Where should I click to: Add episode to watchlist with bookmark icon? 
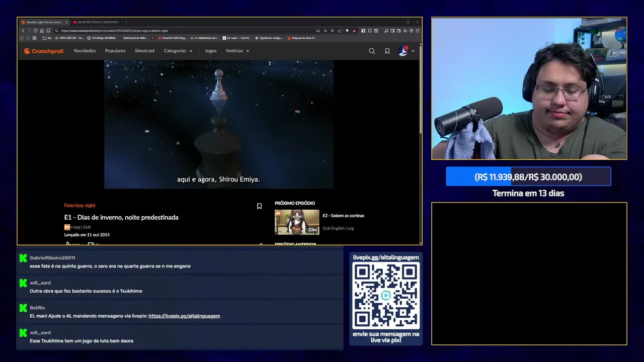[x=259, y=206]
